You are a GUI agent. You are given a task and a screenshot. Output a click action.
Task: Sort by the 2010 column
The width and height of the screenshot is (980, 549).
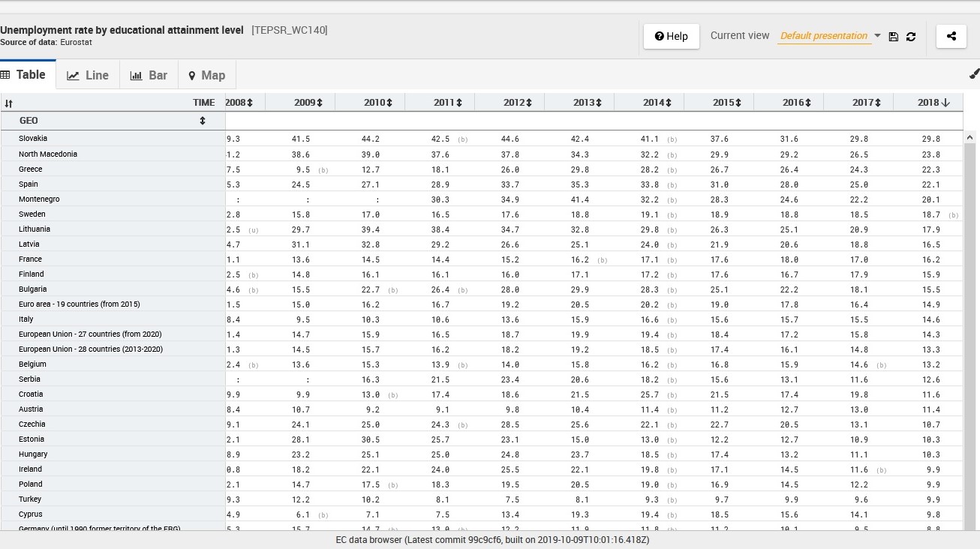(389, 103)
